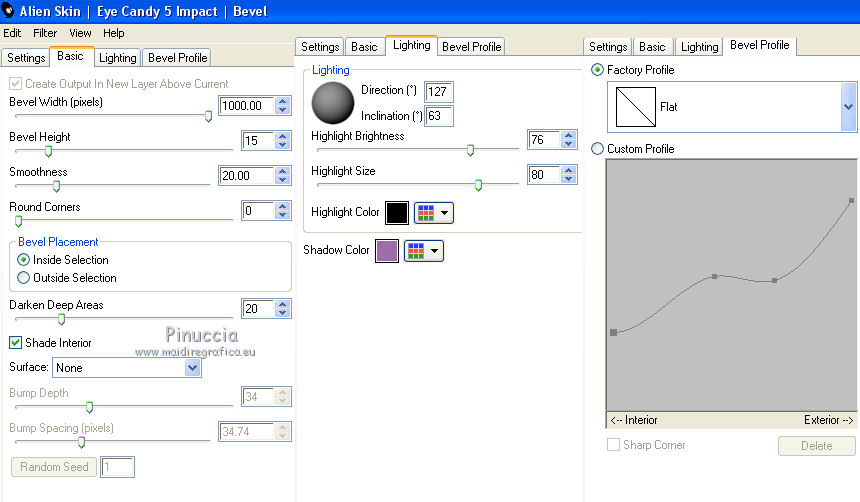The image size is (860, 502).
Task: Select the Settings tab in the right panel
Action: 608,47
